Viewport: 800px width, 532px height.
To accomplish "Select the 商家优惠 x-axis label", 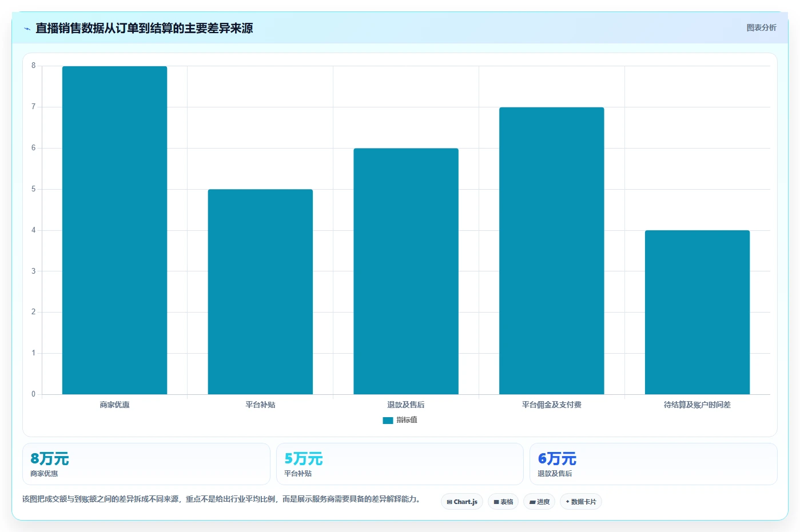I will [x=114, y=405].
